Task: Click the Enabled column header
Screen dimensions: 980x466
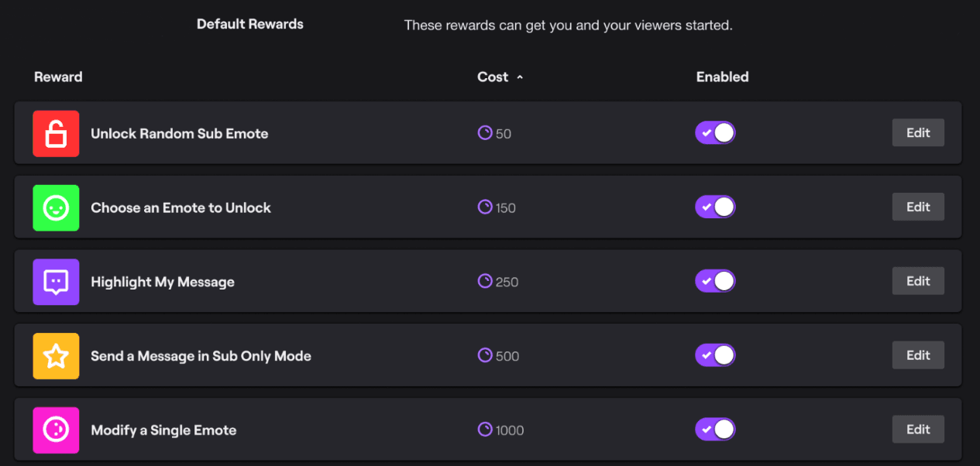Action: click(x=722, y=77)
